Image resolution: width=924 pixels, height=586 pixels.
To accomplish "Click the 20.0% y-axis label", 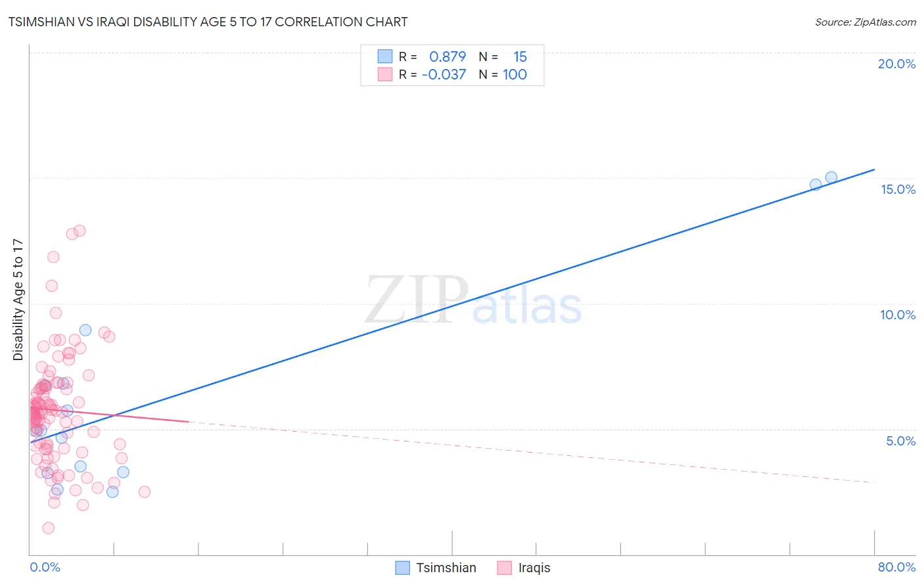I will click(x=896, y=64).
